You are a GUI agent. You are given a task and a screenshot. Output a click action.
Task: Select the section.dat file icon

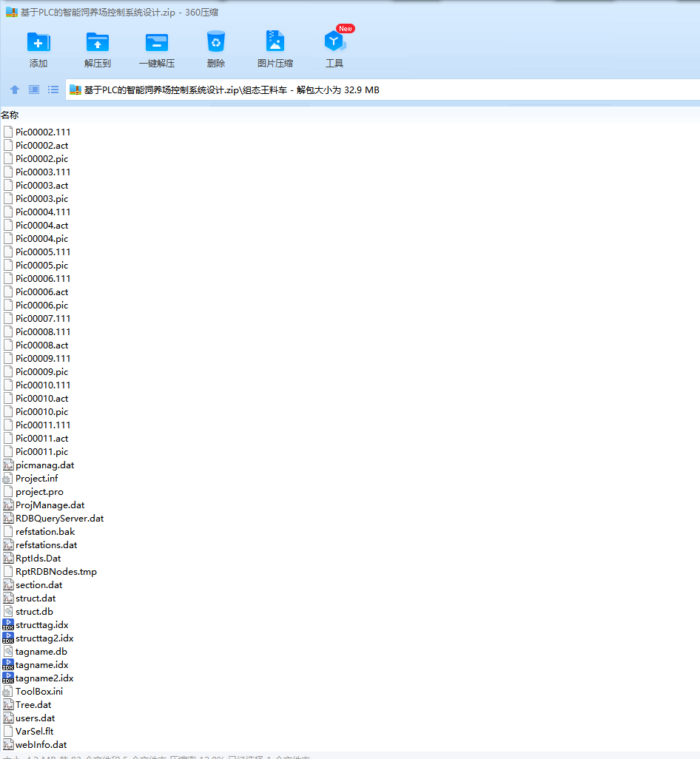coord(7,584)
